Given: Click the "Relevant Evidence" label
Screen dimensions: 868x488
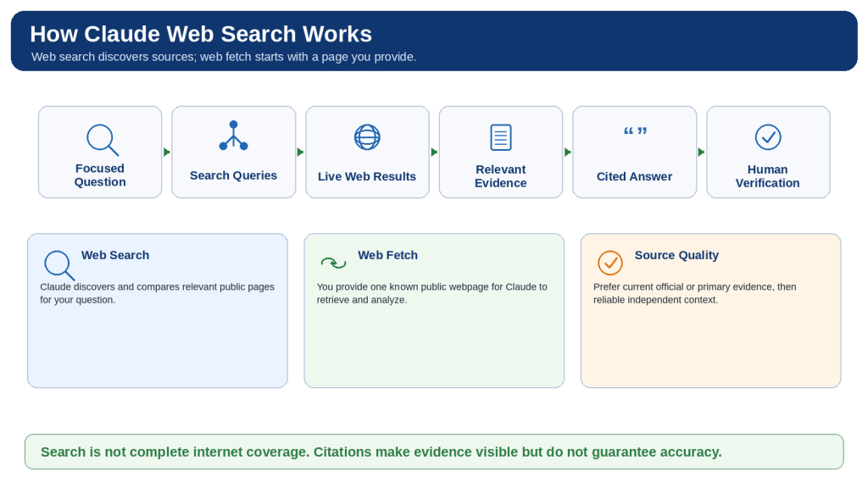Looking at the screenshot, I should click(501, 176).
